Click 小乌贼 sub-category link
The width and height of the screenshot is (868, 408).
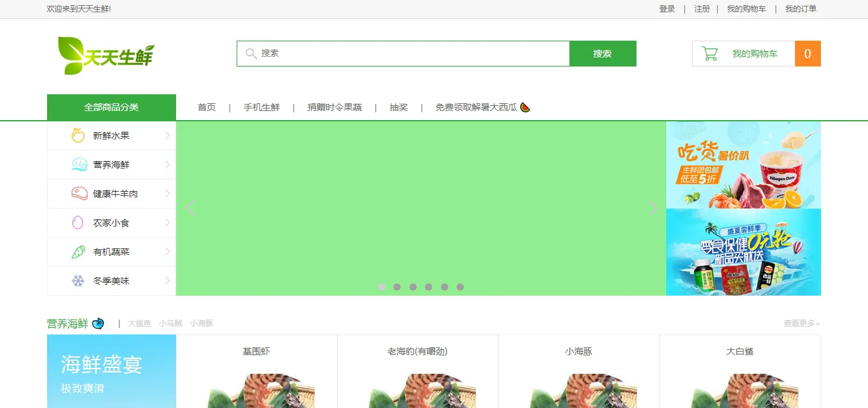pos(171,323)
